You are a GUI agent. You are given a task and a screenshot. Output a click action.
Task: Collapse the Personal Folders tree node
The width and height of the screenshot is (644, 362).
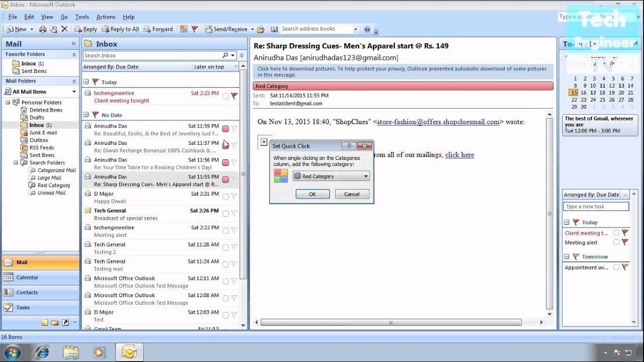click(x=8, y=103)
